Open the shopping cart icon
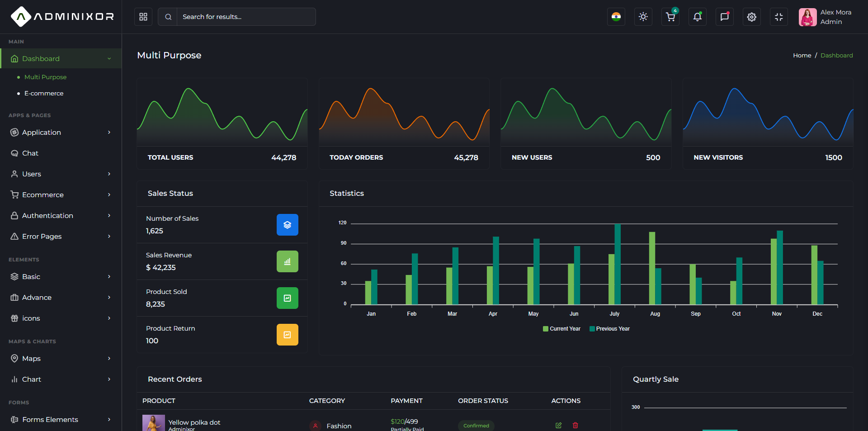The width and height of the screenshot is (868, 431). [670, 17]
